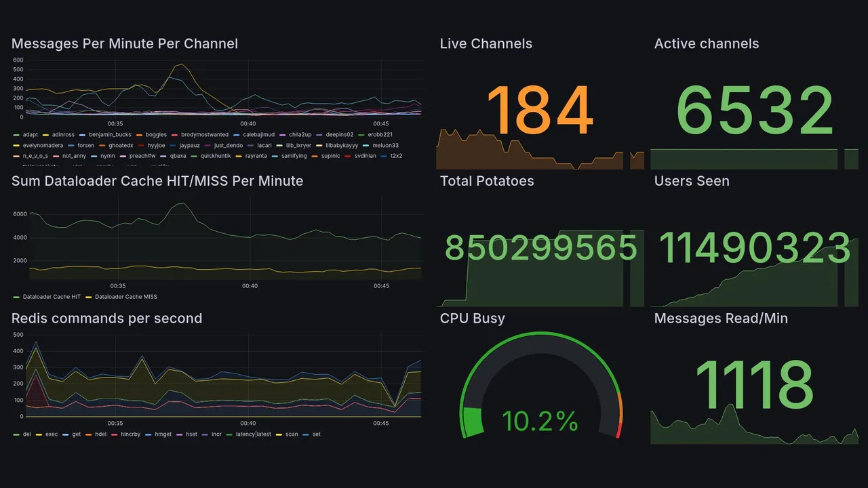Open the t2x2 series color swatch

click(x=383, y=156)
